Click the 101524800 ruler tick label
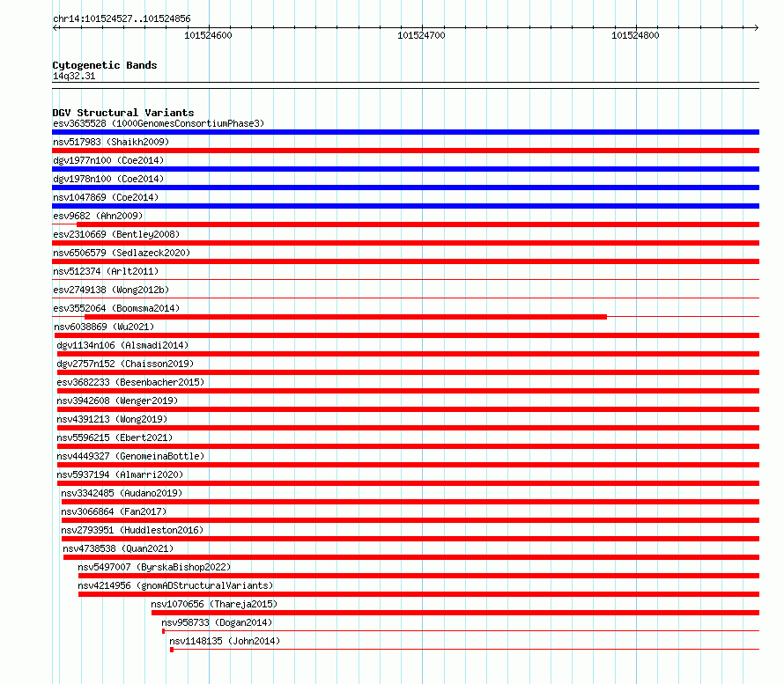 coord(635,35)
